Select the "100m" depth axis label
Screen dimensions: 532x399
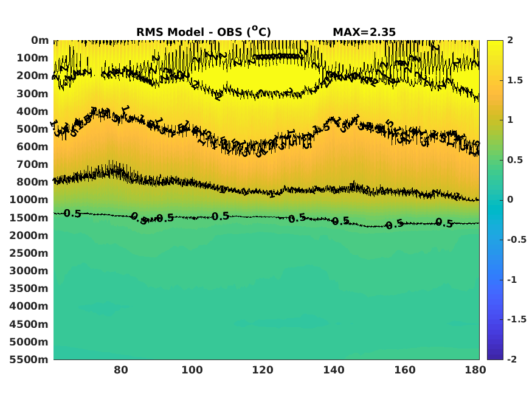(x=33, y=58)
